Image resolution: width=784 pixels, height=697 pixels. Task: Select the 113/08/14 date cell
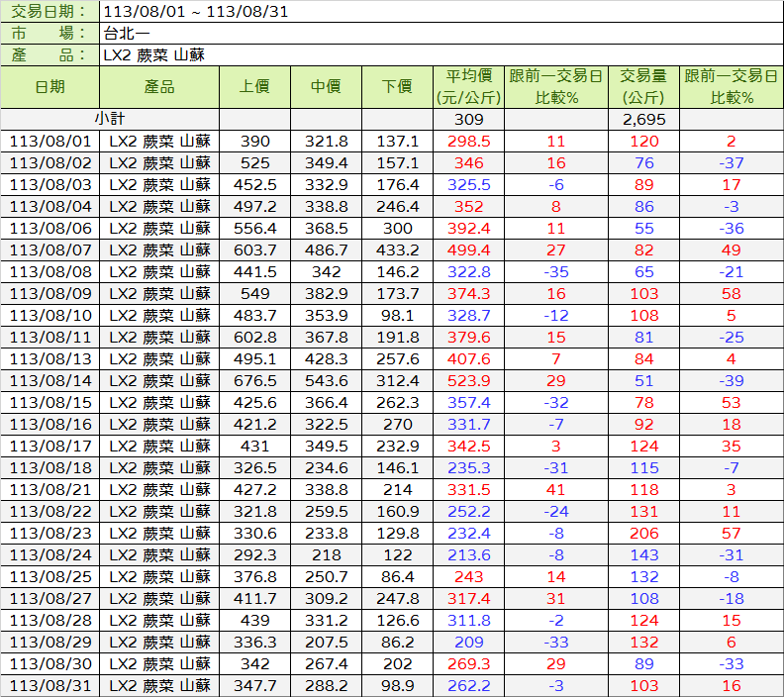coord(49,381)
